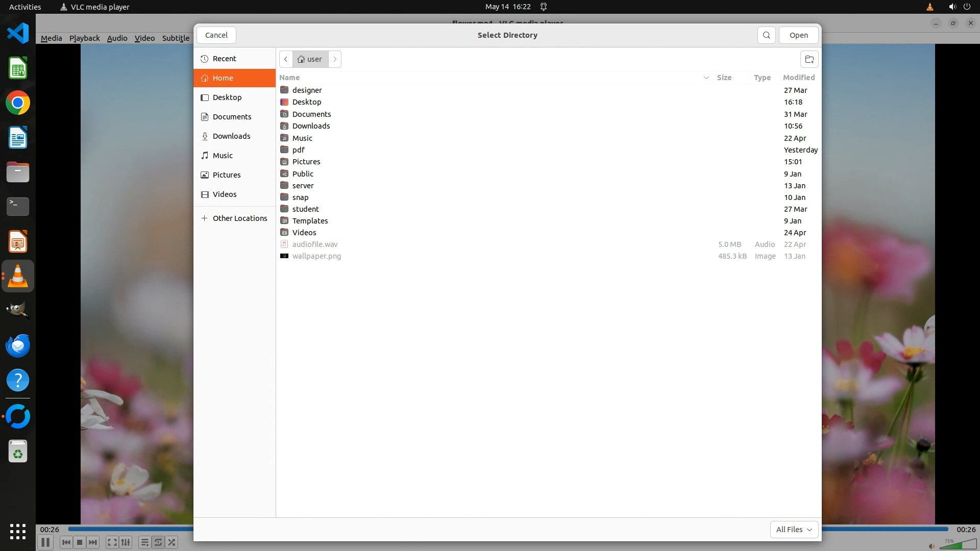Open the extended settings equalizer icon
Screen dimensions: 980x551
pyautogui.click(x=126, y=542)
